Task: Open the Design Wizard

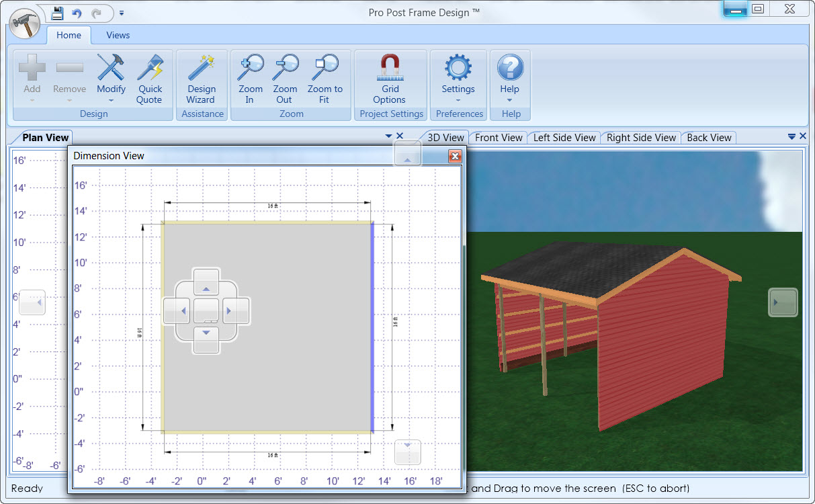Action: click(x=201, y=79)
